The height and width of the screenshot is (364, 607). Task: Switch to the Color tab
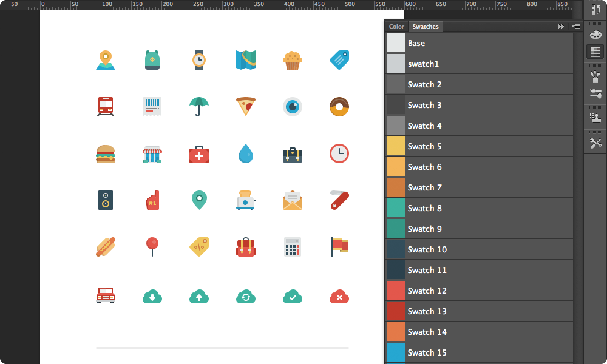(396, 26)
